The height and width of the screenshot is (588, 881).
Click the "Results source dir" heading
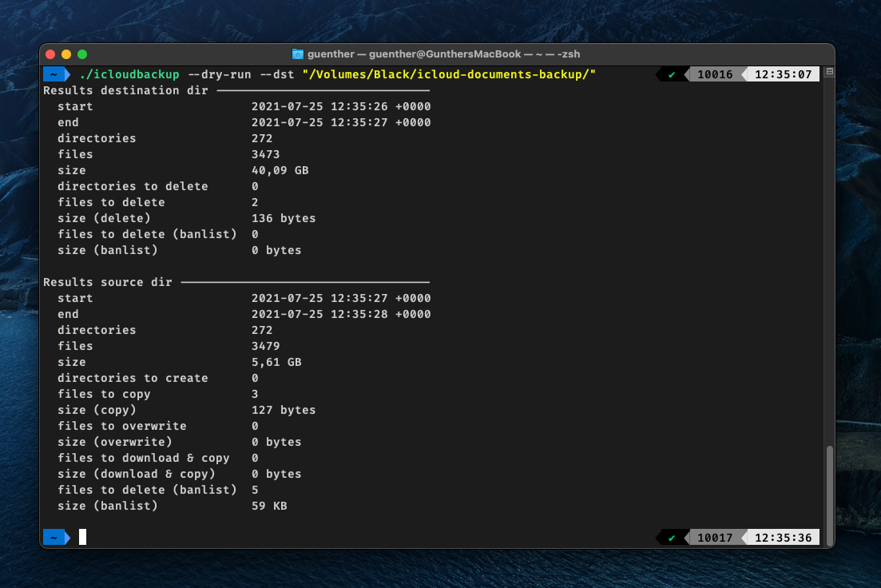(107, 282)
